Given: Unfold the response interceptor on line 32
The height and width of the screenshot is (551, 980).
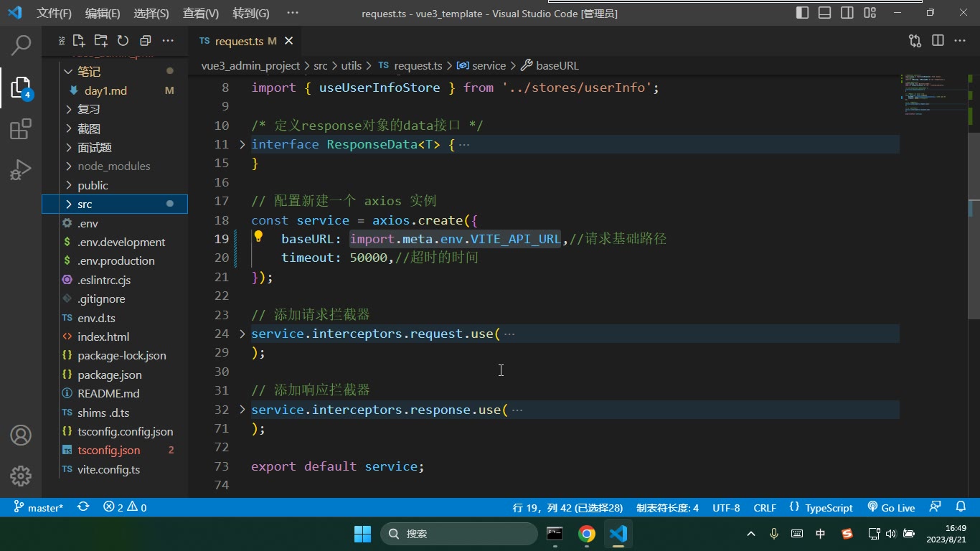Looking at the screenshot, I should click(242, 410).
